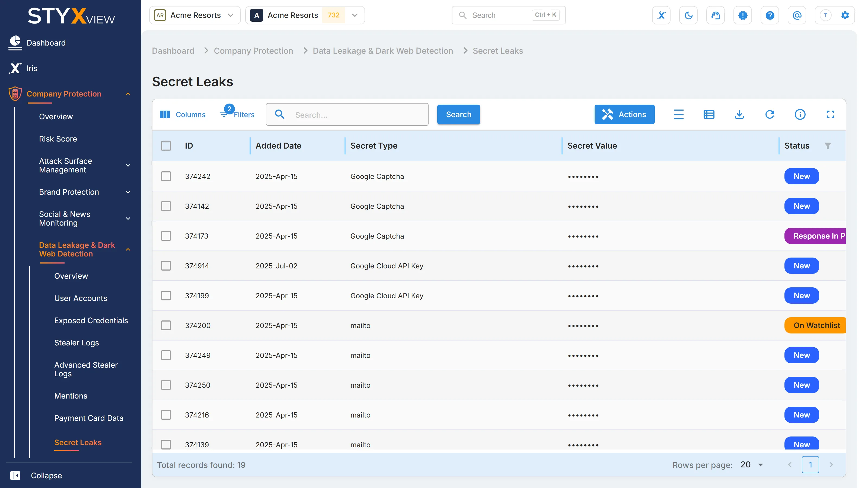Image resolution: width=868 pixels, height=488 pixels.
Task: Open the help question mark icon
Action: pyautogui.click(x=770, y=15)
